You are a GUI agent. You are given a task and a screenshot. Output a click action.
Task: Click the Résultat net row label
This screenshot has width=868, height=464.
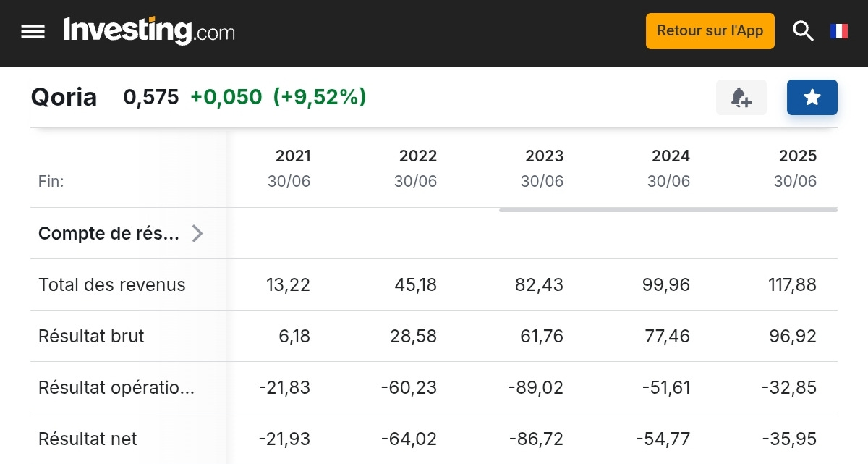[88, 439]
